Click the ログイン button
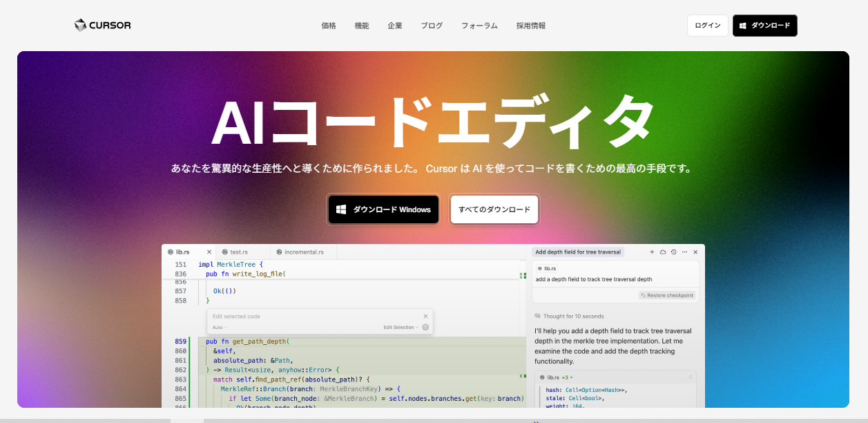This screenshot has width=868, height=423. tap(706, 25)
